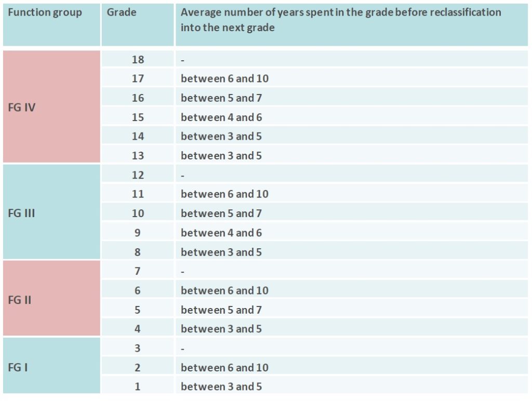The image size is (532, 401).
Task: Select the years cell for grade 5
Action: [221, 310]
